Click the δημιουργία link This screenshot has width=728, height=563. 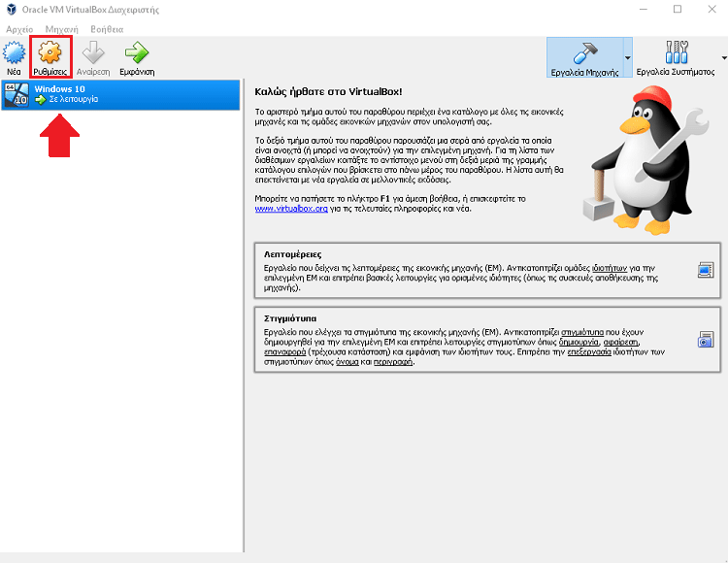579,342
